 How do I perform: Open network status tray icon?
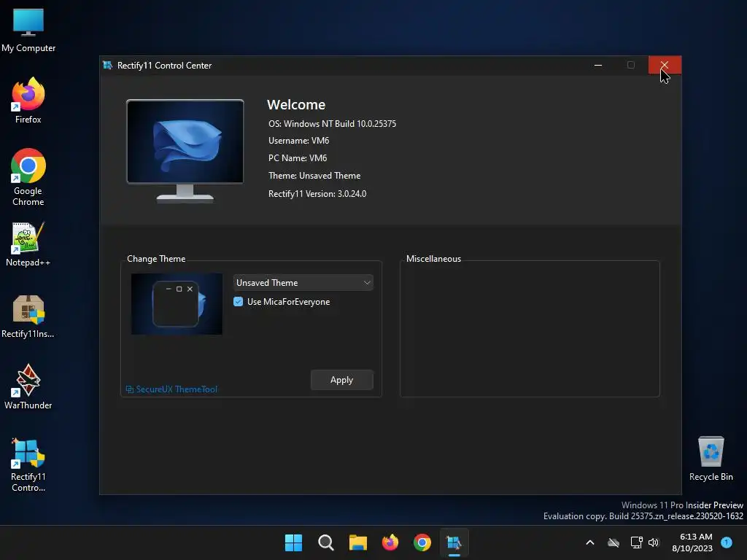tap(636, 542)
